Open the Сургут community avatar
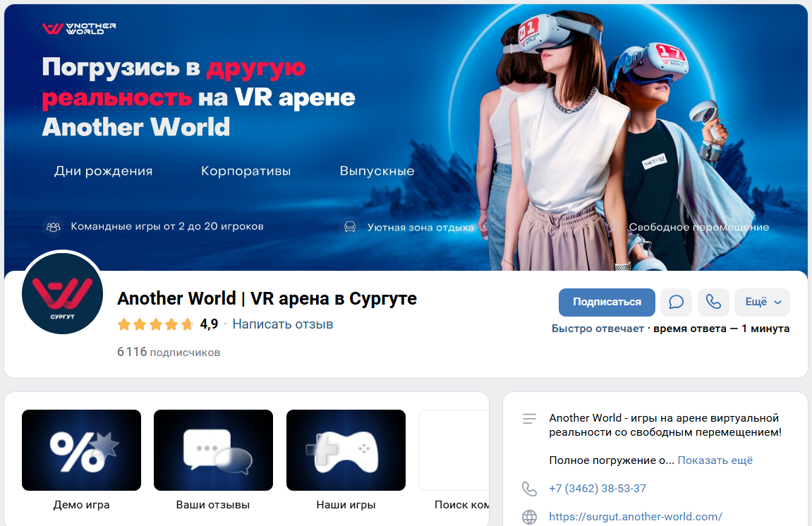The height and width of the screenshot is (526, 812). pos(62,293)
